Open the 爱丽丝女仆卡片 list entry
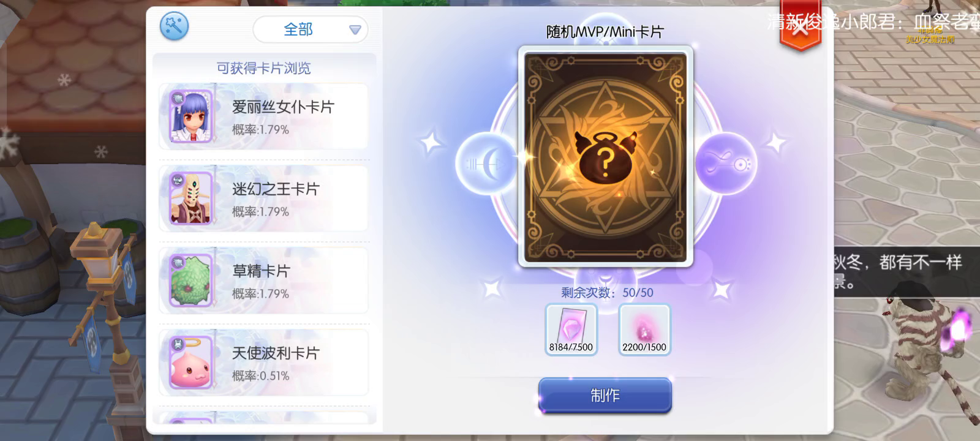980x441 pixels. click(263, 116)
